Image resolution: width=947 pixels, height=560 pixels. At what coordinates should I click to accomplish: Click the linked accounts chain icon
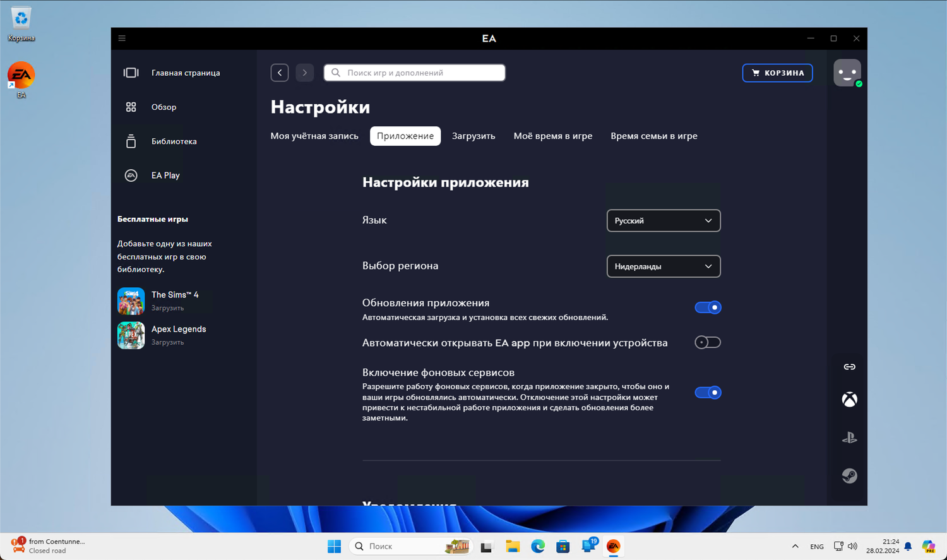tap(850, 367)
